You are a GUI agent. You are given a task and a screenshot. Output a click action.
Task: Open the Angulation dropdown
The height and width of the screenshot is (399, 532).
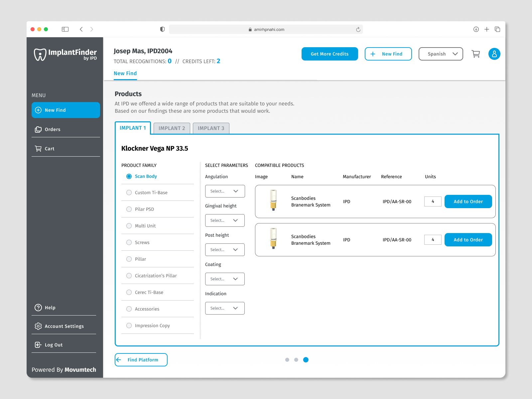[x=225, y=191]
